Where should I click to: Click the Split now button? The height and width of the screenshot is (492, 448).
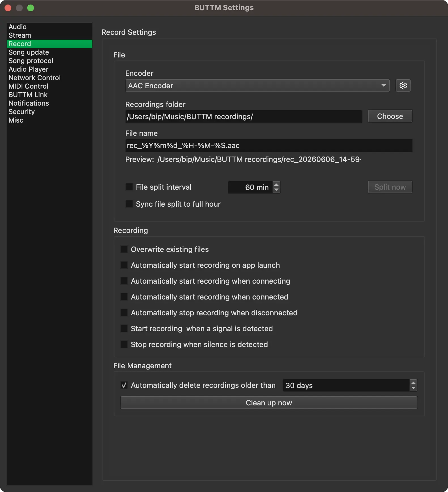coord(390,187)
